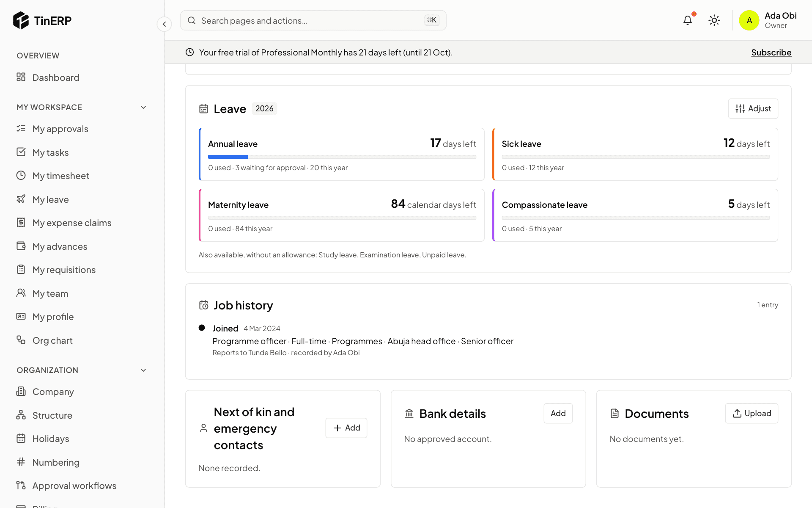Collapse the My Workspace section
The width and height of the screenshot is (812, 508).
tap(143, 107)
